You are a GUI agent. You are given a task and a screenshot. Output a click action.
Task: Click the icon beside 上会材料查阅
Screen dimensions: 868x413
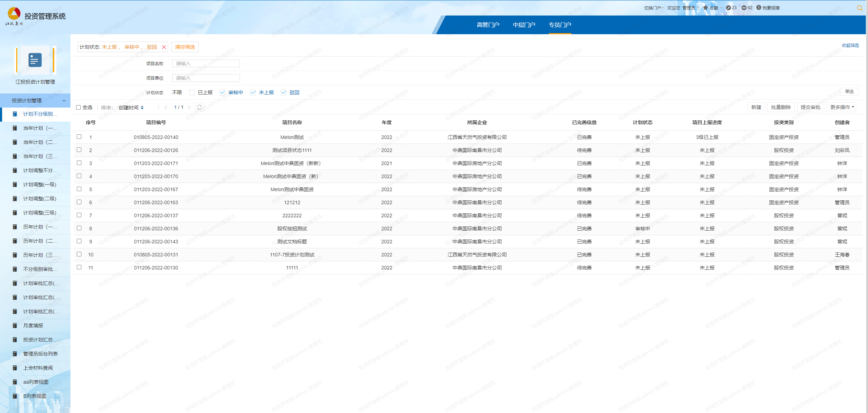click(x=15, y=368)
